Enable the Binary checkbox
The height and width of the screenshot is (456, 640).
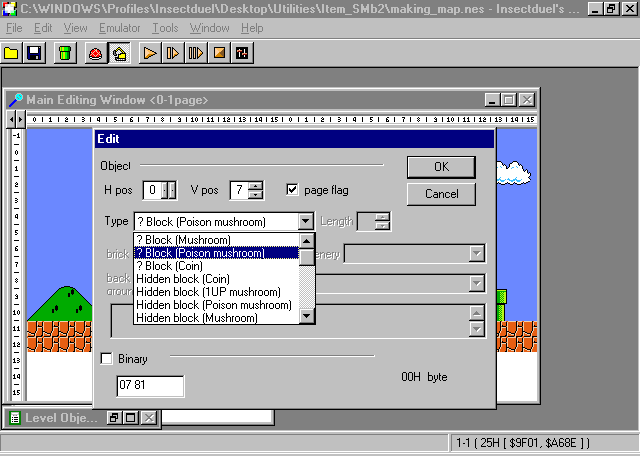point(107,359)
